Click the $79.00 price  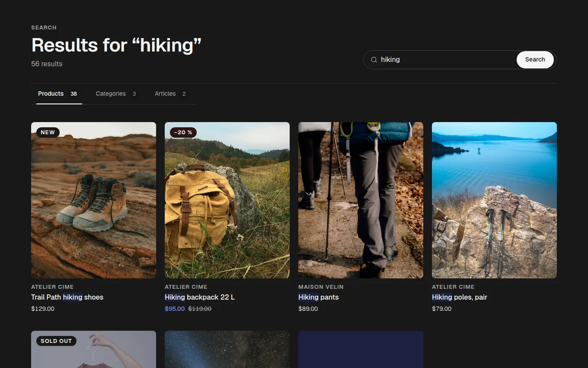(x=441, y=309)
